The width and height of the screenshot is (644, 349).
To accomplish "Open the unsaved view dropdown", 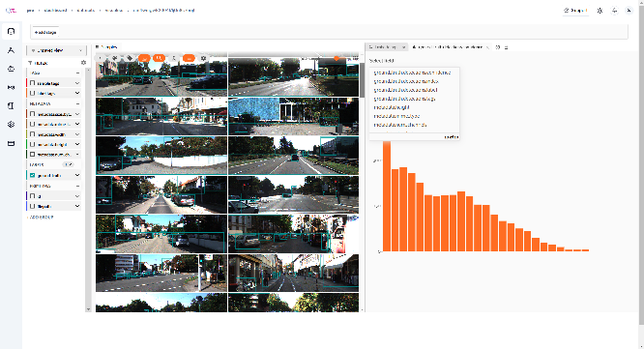I will pyautogui.click(x=57, y=50).
